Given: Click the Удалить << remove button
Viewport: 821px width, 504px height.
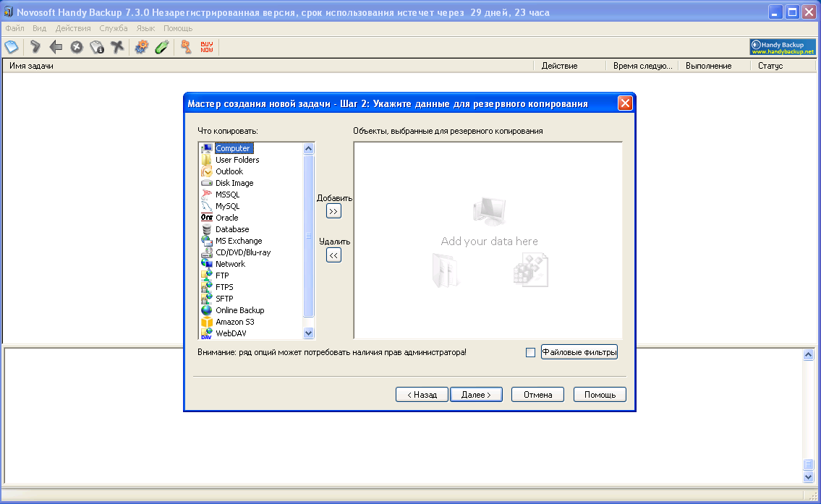Looking at the screenshot, I should [333, 255].
